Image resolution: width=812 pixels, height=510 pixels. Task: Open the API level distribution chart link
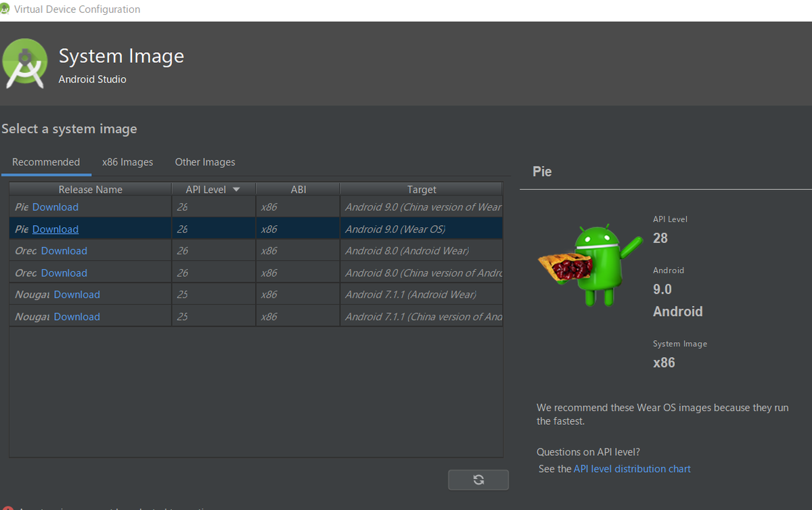pyautogui.click(x=632, y=469)
